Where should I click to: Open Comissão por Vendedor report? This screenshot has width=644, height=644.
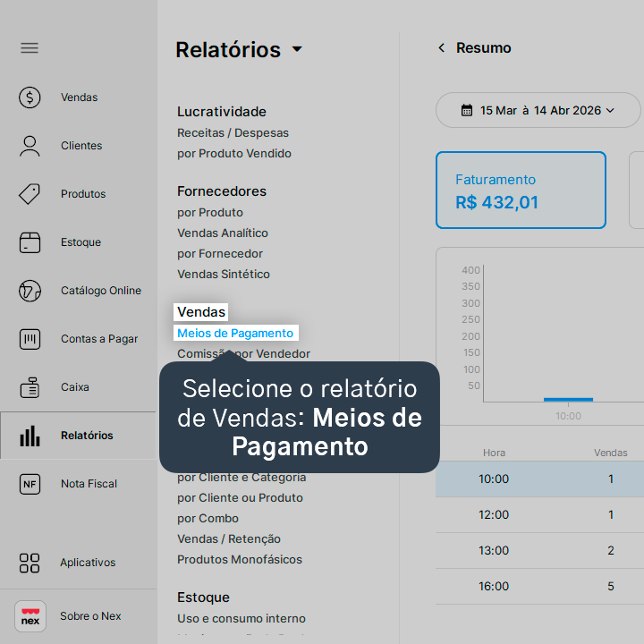(x=243, y=354)
